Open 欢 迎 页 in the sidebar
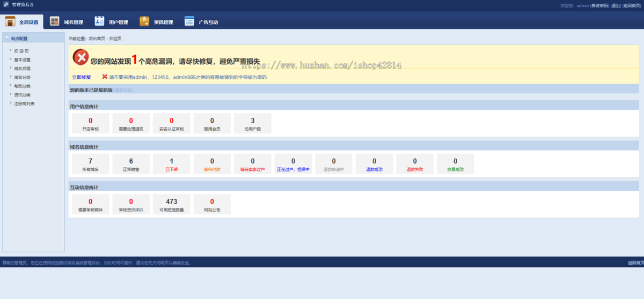This screenshot has height=299, width=644. tap(21, 51)
